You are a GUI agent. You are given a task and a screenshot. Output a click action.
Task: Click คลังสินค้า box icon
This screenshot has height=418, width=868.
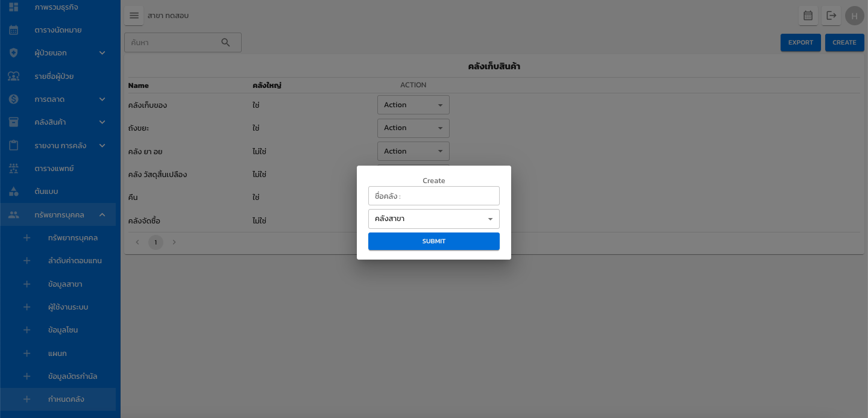13,122
